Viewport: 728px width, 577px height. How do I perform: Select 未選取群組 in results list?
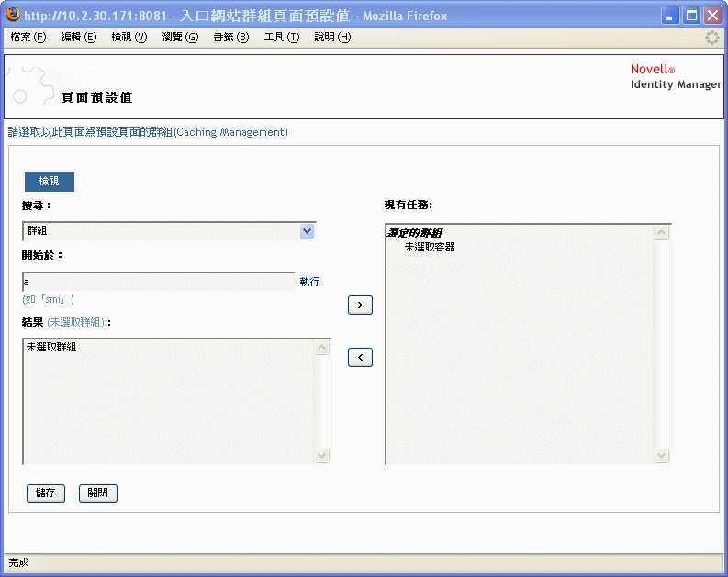tap(51, 347)
